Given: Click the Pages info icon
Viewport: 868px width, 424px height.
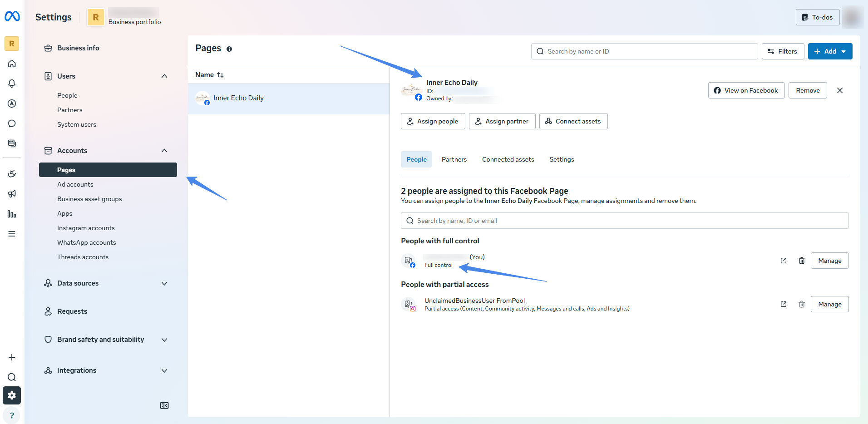Looking at the screenshot, I should [229, 49].
